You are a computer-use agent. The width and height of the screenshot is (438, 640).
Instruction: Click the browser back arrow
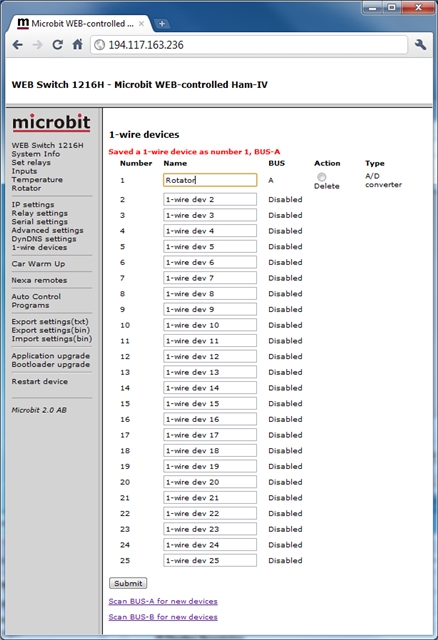(18, 44)
